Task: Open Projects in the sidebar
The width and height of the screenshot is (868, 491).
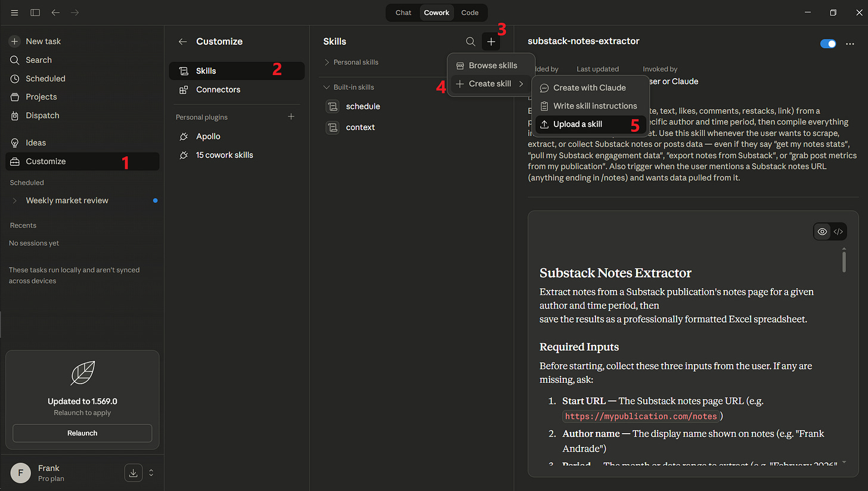Action: pyautogui.click(x=82, y=97)
